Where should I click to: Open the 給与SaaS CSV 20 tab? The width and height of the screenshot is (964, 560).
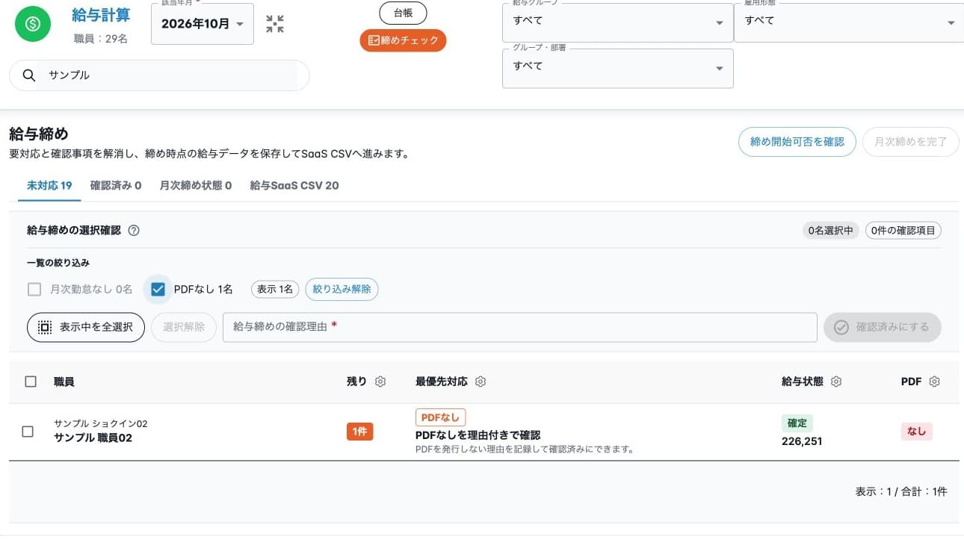click(x=294, y=185)
